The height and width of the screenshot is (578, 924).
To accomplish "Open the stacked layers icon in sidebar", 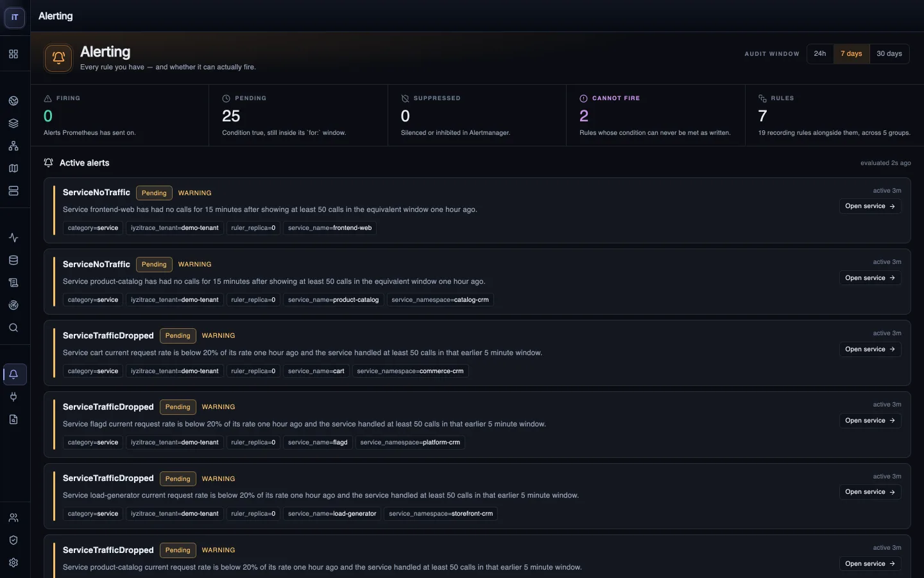I will [13, 123].
